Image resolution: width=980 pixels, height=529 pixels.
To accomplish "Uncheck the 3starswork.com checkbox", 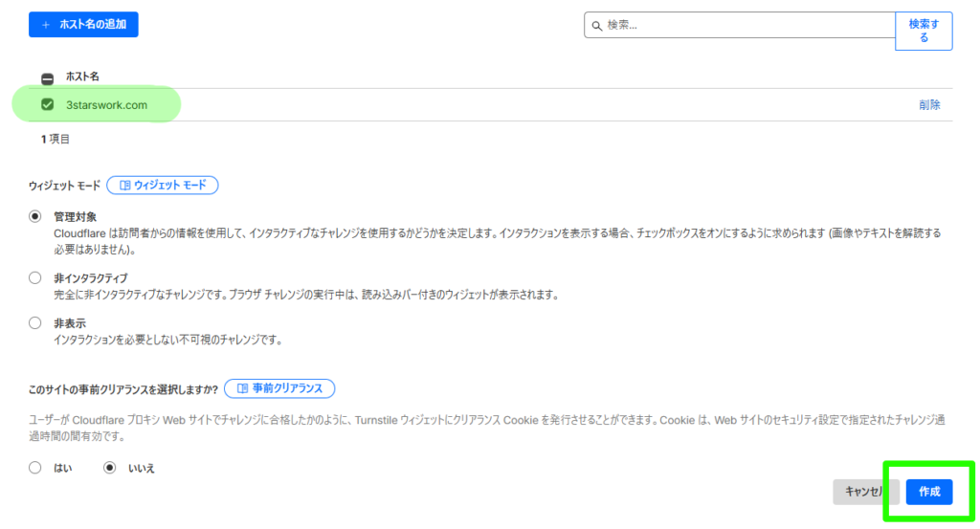I will (48, 104).
